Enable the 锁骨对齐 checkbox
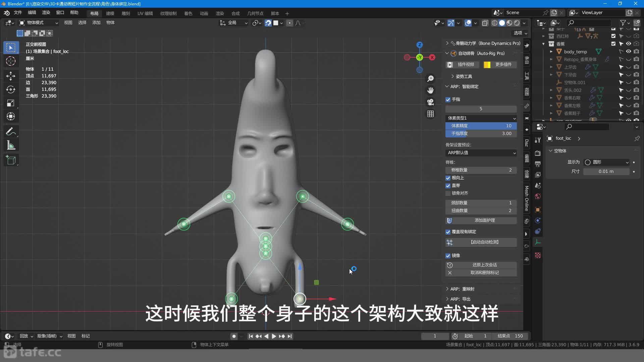The width and height of the screenshot is (644, 362). (x=448, y=193)
